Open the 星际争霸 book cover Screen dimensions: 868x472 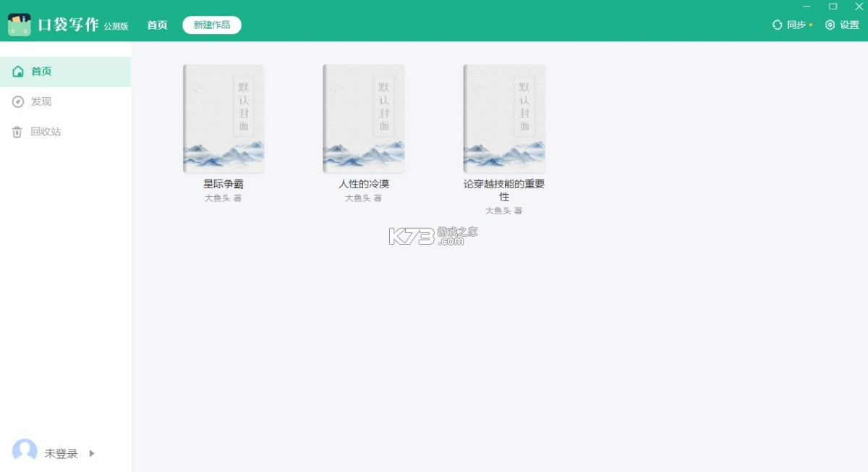pos(224,119)
